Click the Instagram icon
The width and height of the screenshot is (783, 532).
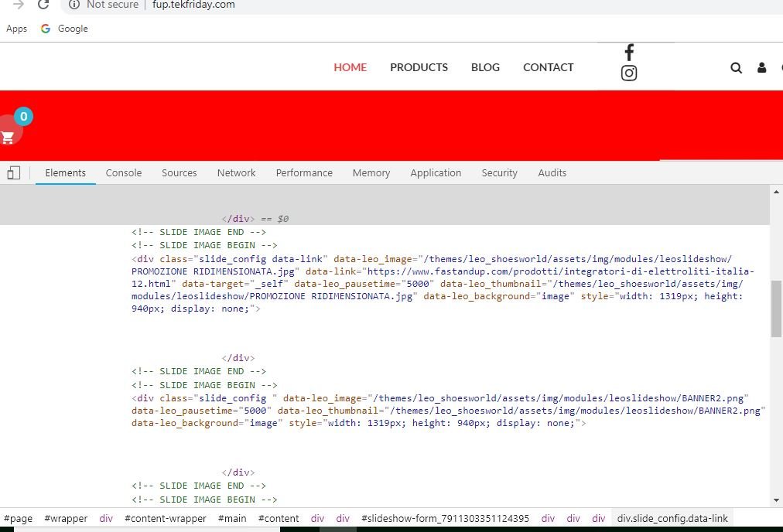[629, 73]
